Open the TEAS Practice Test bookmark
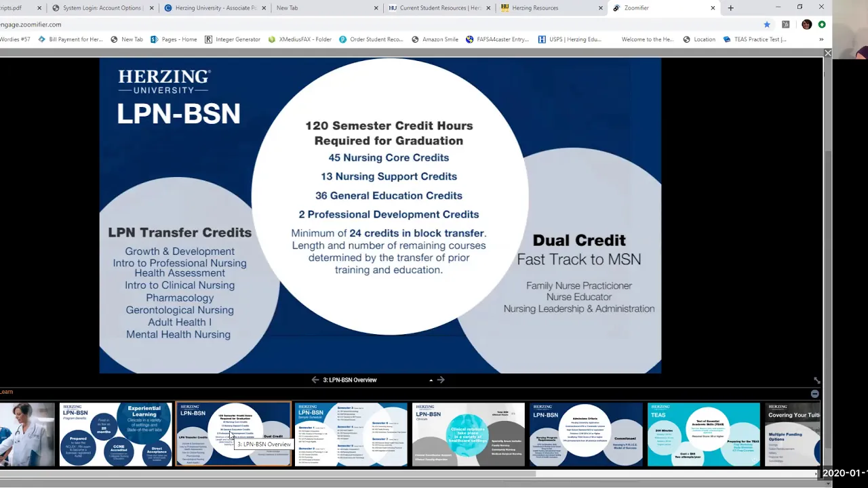 [x=754, y=39]
